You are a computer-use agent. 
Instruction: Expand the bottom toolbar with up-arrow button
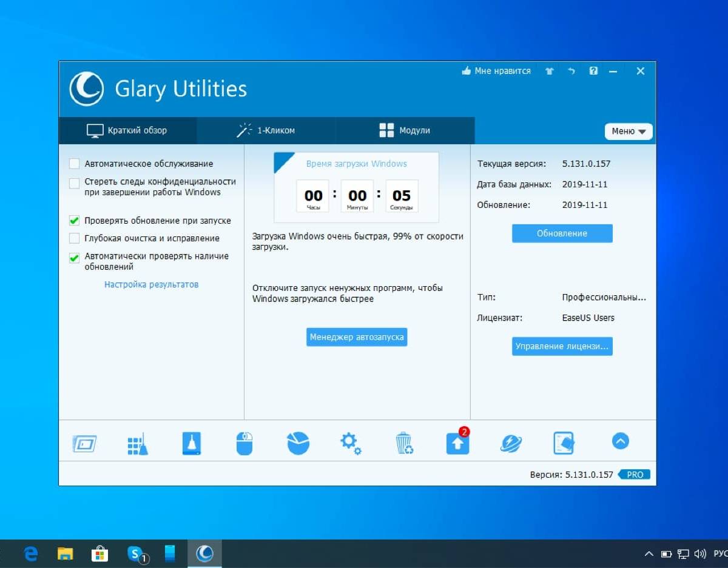(x=620, y=441)
